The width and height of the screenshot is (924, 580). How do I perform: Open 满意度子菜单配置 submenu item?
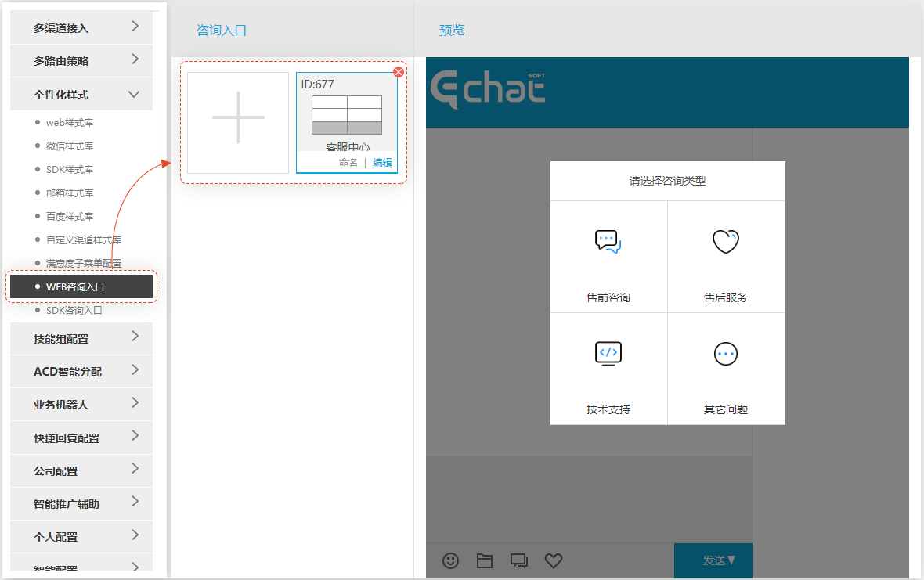[84, 263]
